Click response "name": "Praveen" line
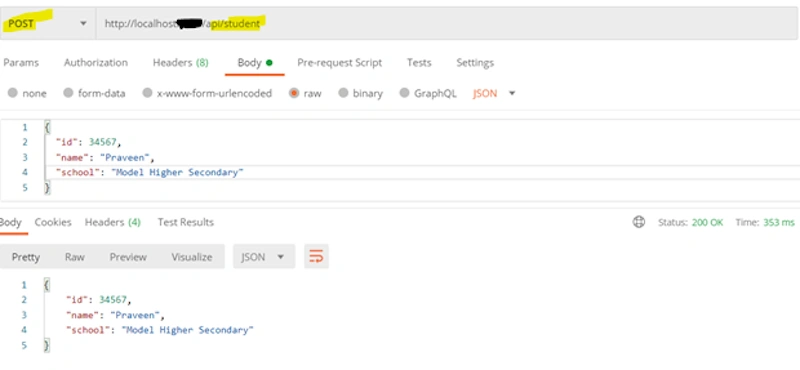This screenshot has height=370, width=800. (x=115, y=315)
